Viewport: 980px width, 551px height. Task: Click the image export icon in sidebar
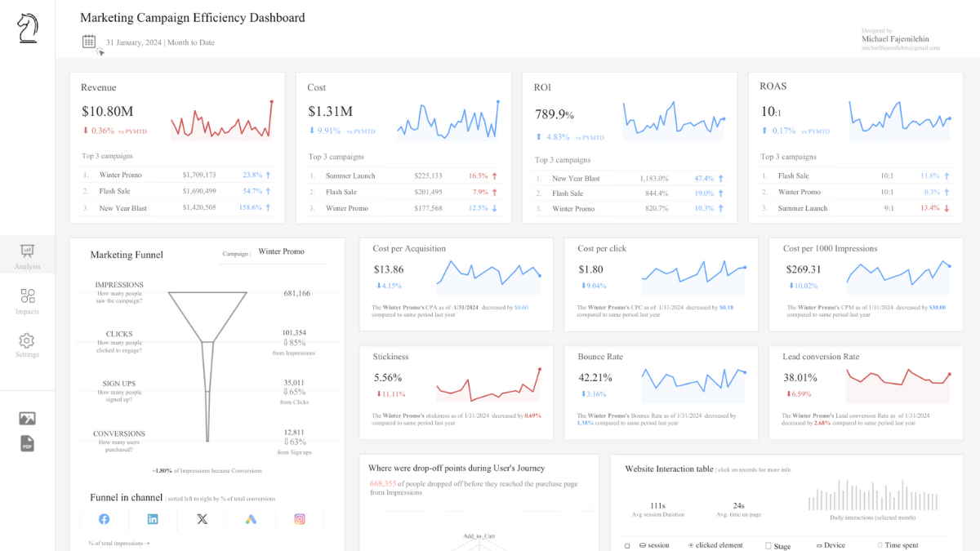point(27,418)
